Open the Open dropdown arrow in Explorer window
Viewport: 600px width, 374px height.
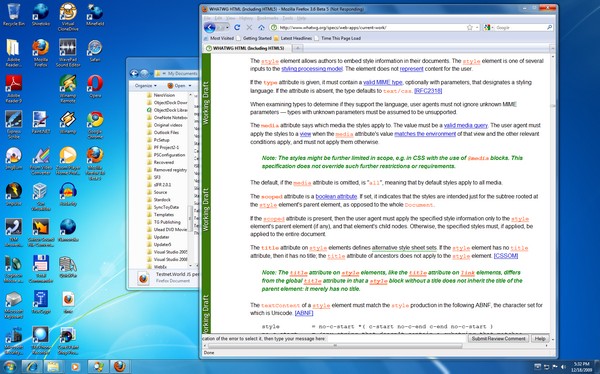[189, 86]
